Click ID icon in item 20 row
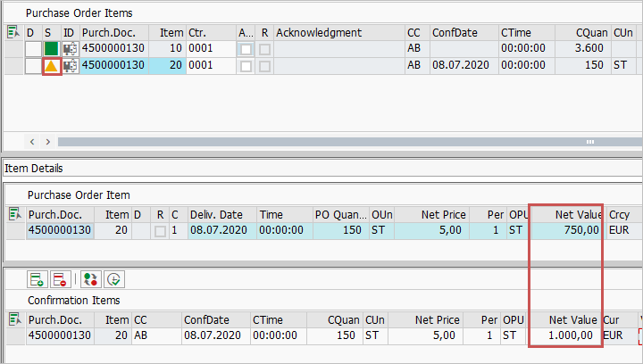Screen dimensions: 643x364 (70, 65)
